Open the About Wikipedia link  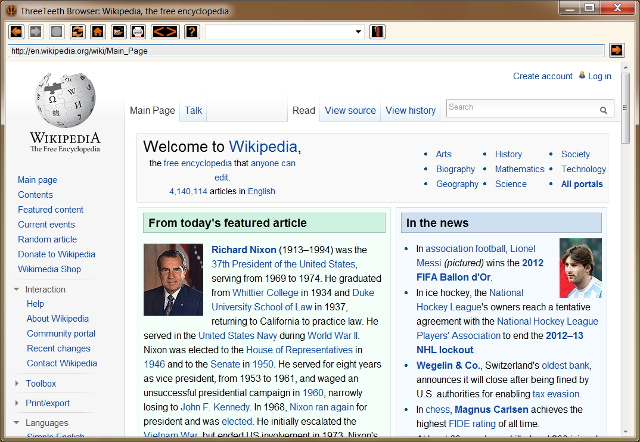point(58,318)
